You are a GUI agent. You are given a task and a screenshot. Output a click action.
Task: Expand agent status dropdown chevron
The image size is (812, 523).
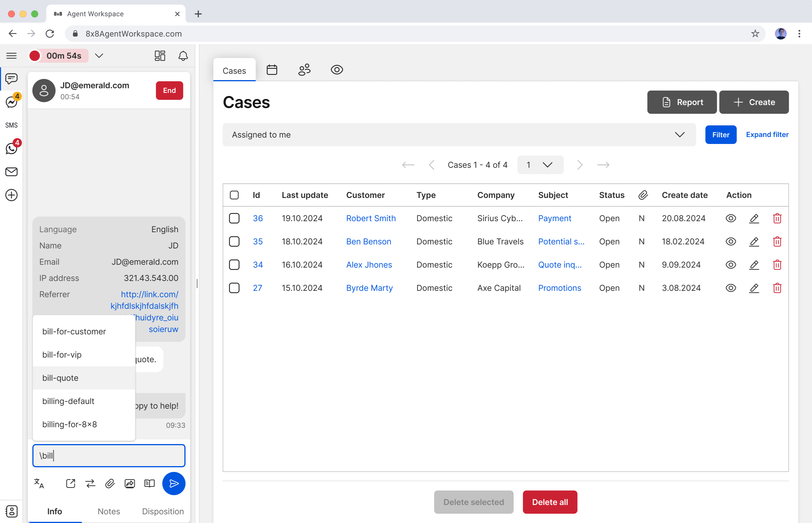tap(99, 56)
